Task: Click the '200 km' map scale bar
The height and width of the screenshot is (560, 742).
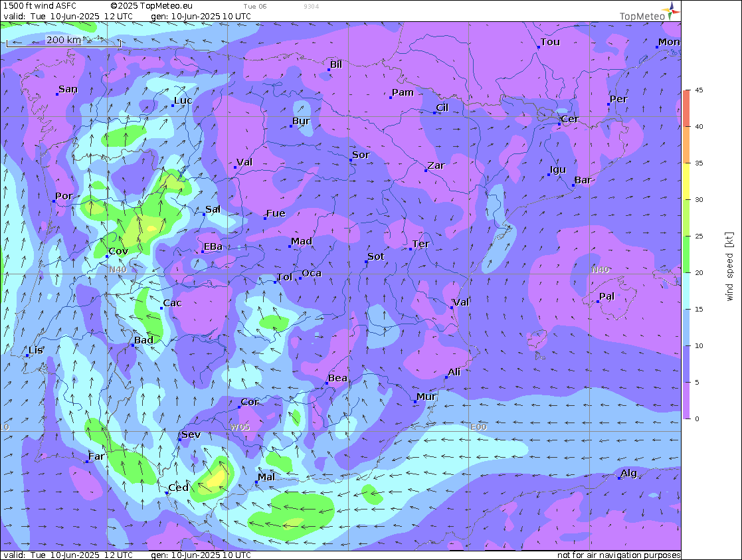Action: click(63, 41)
